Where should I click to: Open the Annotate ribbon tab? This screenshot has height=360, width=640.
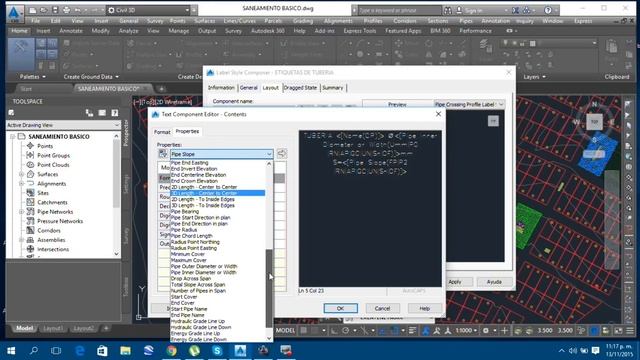point(71,31)
